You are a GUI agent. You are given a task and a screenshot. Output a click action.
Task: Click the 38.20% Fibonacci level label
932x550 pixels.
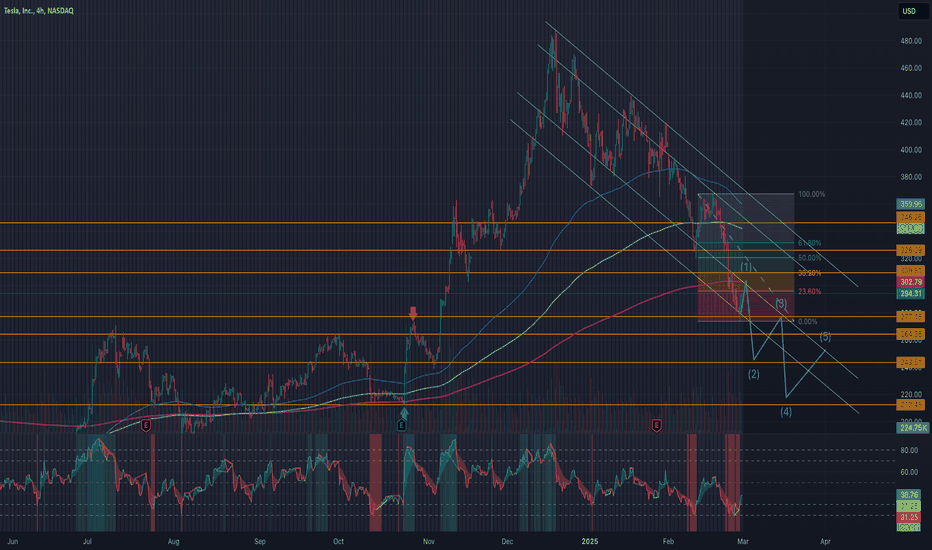[x=810, y=274]
